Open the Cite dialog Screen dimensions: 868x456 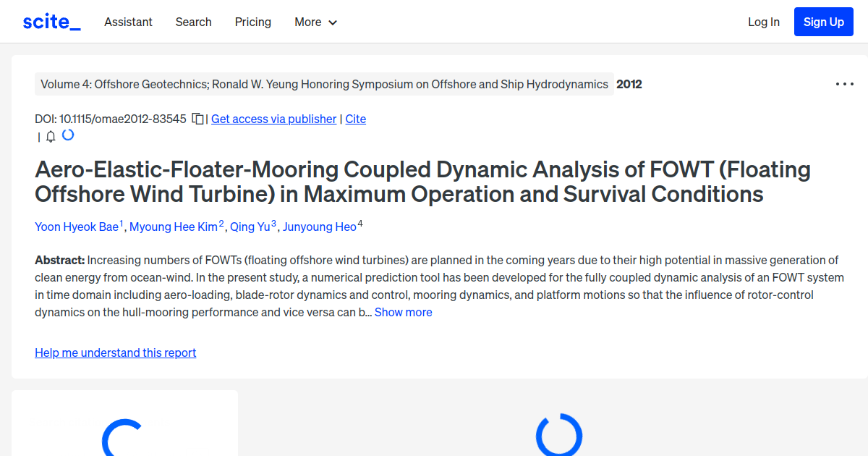[x=355, y=119]
